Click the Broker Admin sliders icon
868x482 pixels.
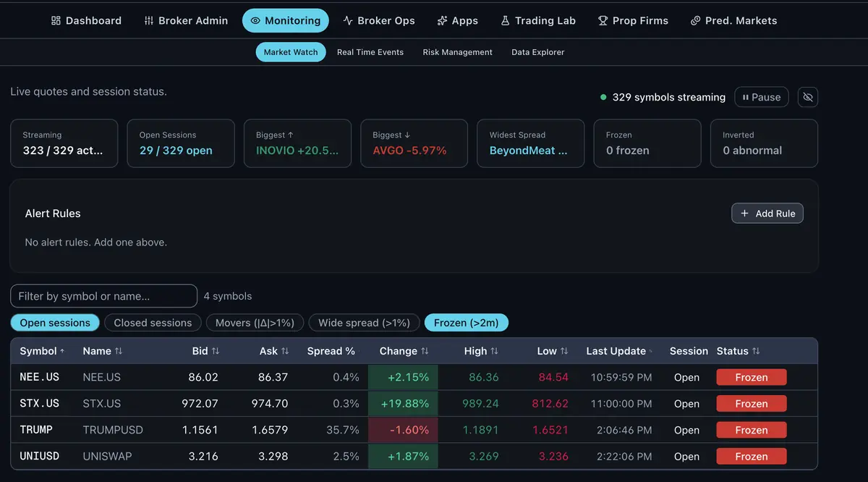coord(149,21)
